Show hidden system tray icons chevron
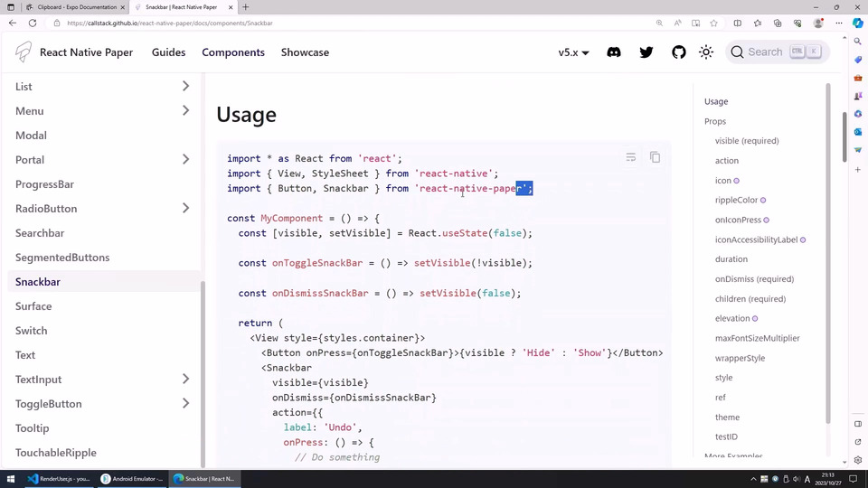Screen dimensions: 868x488 [753, 479]
